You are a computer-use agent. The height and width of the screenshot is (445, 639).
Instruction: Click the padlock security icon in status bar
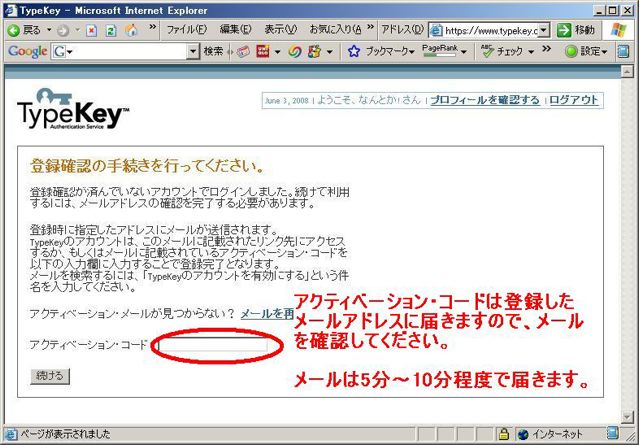tap(504, 434)
